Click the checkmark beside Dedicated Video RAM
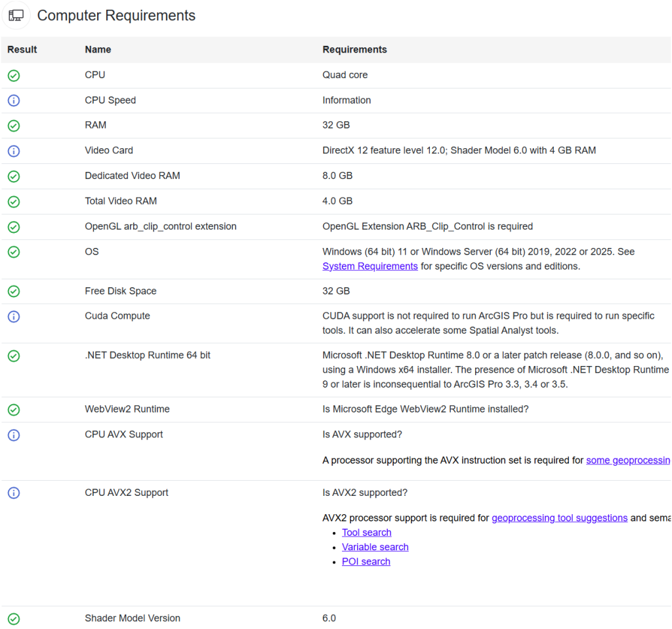672x629 pixels. tap(13, 176)
